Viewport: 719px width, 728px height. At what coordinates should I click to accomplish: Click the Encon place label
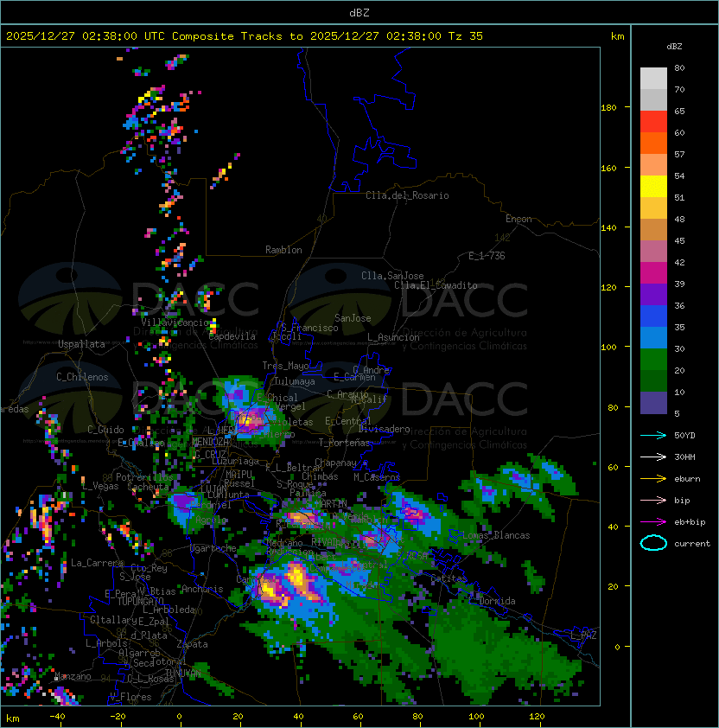[519, 219]
